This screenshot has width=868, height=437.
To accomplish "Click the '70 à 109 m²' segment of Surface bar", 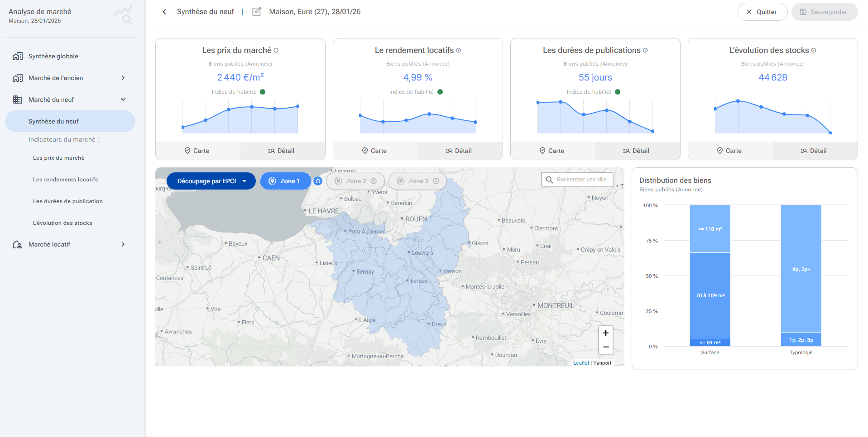I will click(710, 295).
